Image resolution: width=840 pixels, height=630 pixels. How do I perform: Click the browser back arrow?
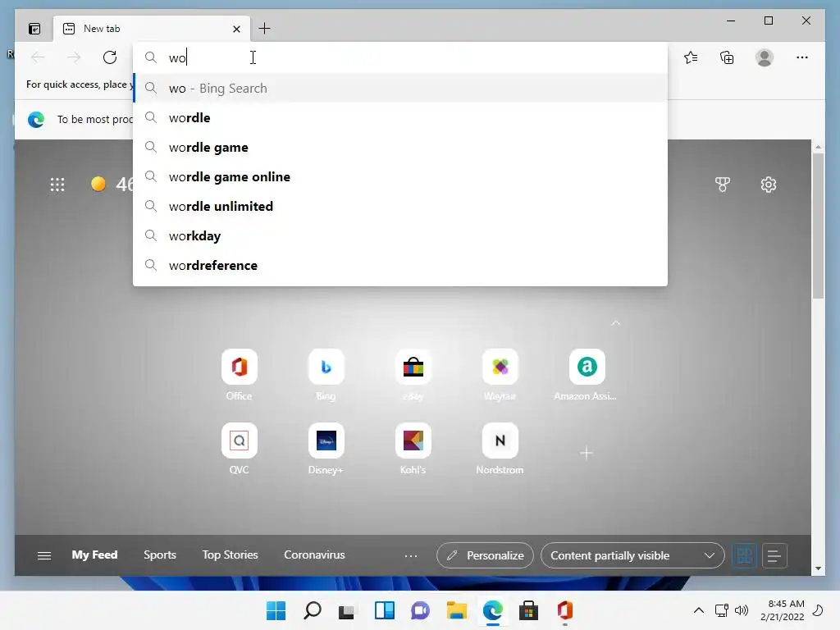[x=38, y=57]
